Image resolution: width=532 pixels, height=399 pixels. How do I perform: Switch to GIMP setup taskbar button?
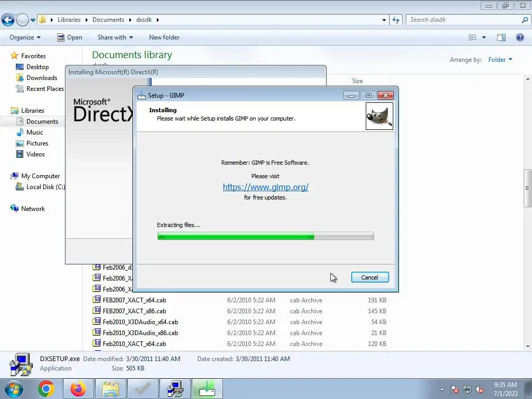pos(207,389)
